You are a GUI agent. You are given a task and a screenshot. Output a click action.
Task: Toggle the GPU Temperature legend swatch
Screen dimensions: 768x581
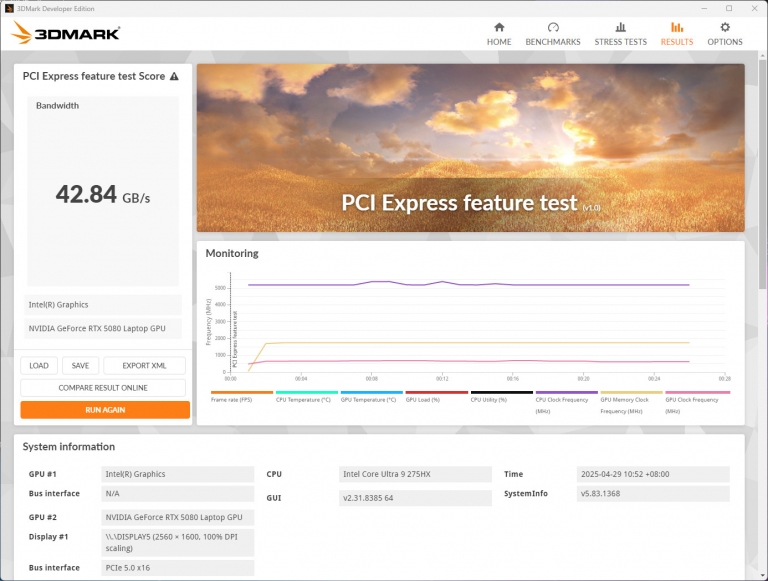coord(372,392)
